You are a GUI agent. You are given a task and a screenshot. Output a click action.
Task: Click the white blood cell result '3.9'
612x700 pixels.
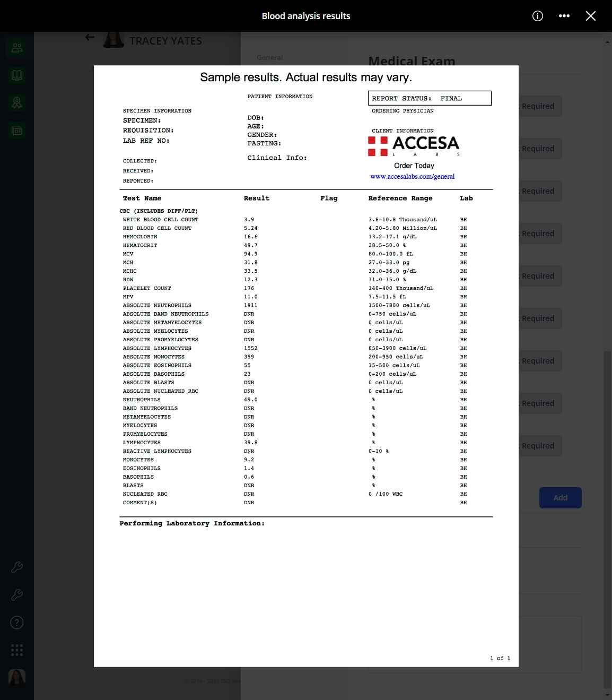pyautogui.click(x=249, y=220)
